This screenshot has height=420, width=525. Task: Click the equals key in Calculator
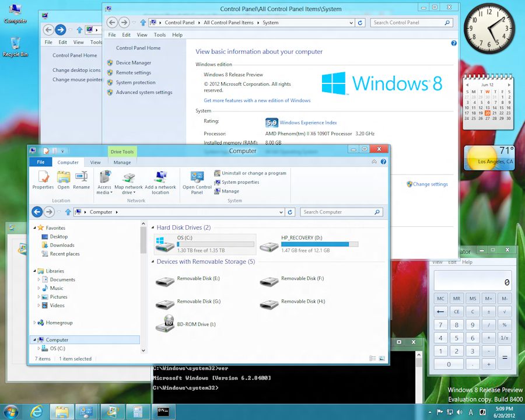pyautogui.click(x=505, y=358)
